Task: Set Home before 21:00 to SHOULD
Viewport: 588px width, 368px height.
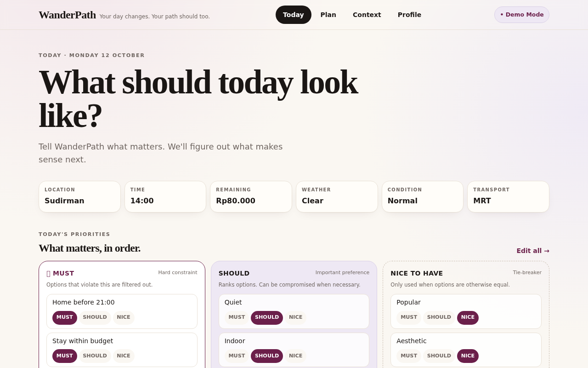Action: coord(95,317)
